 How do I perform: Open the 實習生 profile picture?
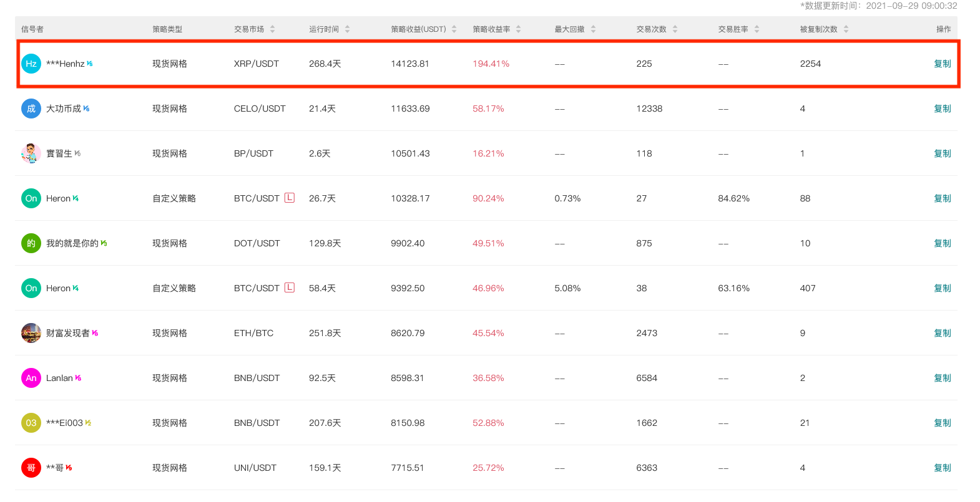point(31,153)
